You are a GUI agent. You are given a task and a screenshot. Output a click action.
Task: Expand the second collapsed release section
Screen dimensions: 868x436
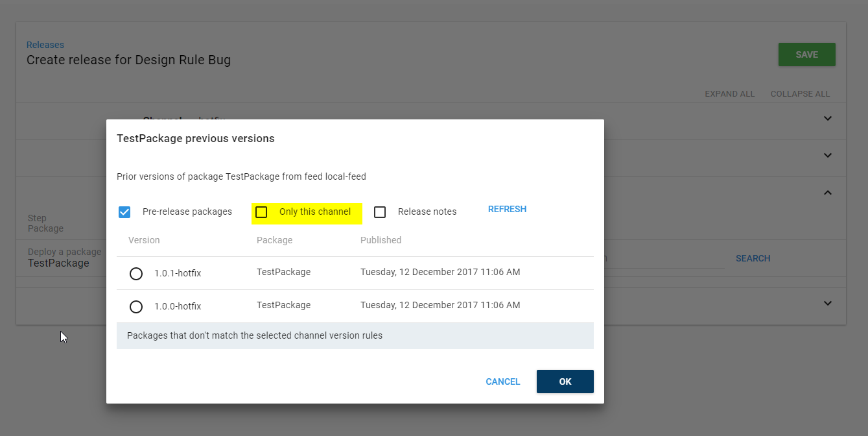coord(827,155)
